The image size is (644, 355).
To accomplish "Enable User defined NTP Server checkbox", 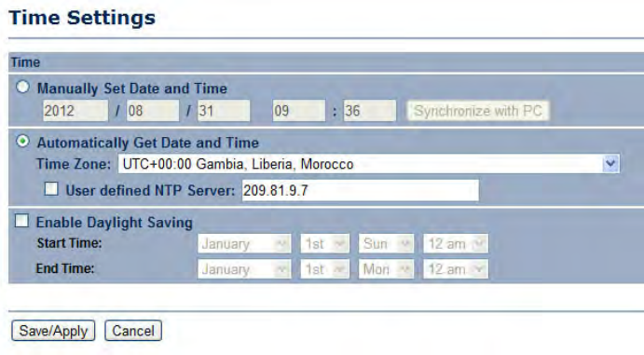I will click(x=51, y=189).
